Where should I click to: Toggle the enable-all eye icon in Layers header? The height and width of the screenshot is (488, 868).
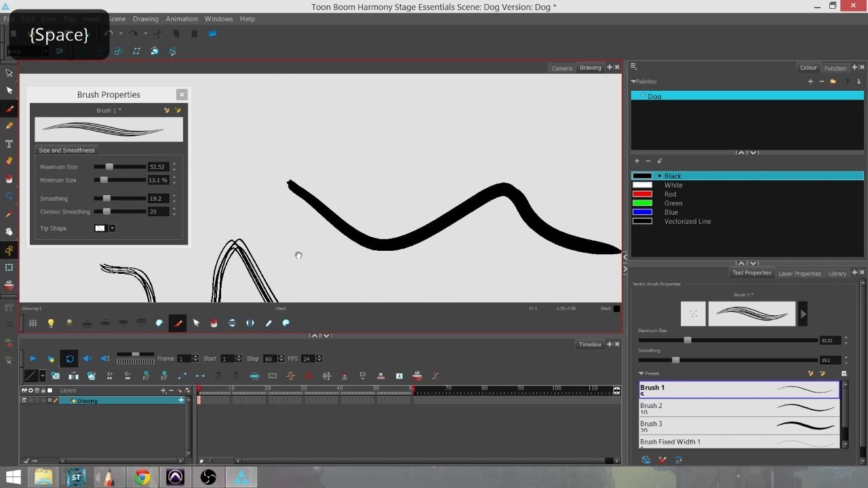pos(24,390)
